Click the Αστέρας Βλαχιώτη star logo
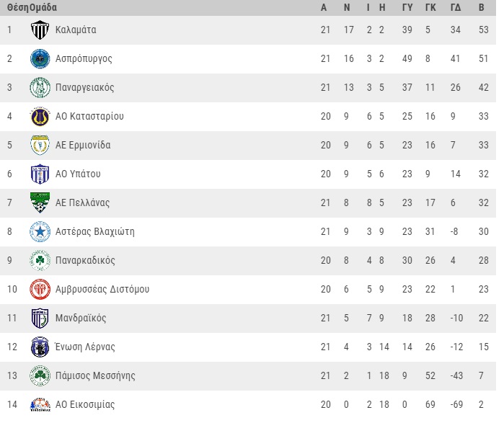Image resolution: width=504 pixels, height=423 pixels. coord(40,231)
